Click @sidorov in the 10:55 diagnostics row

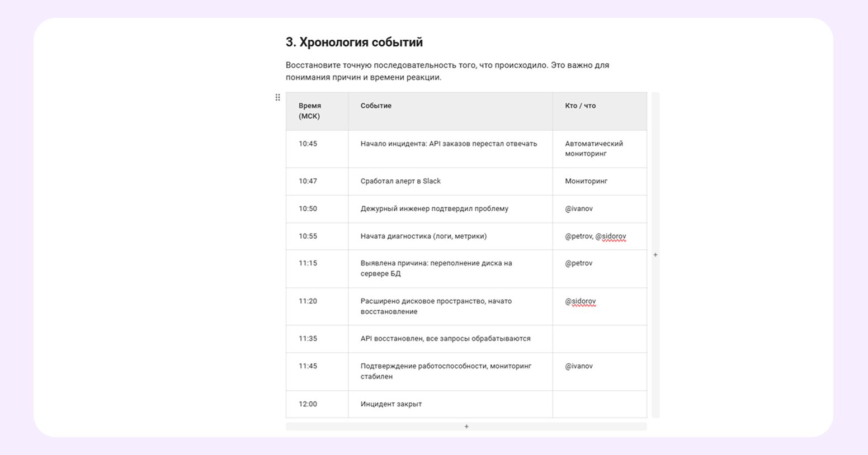tap(611, 236)
